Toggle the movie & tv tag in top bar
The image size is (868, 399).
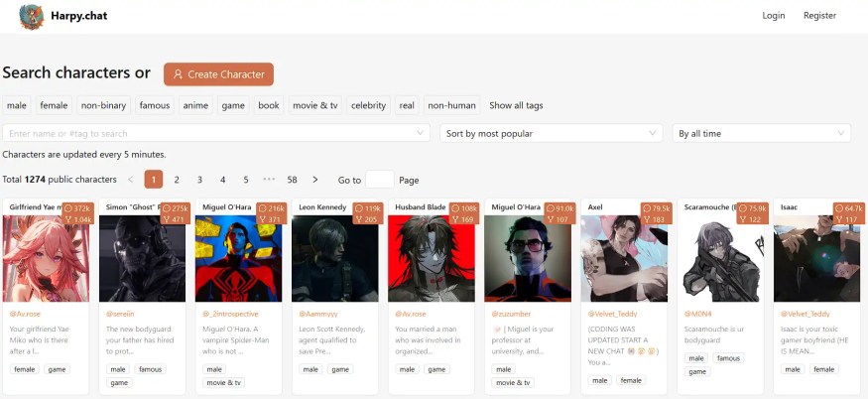tap(315, 105)
